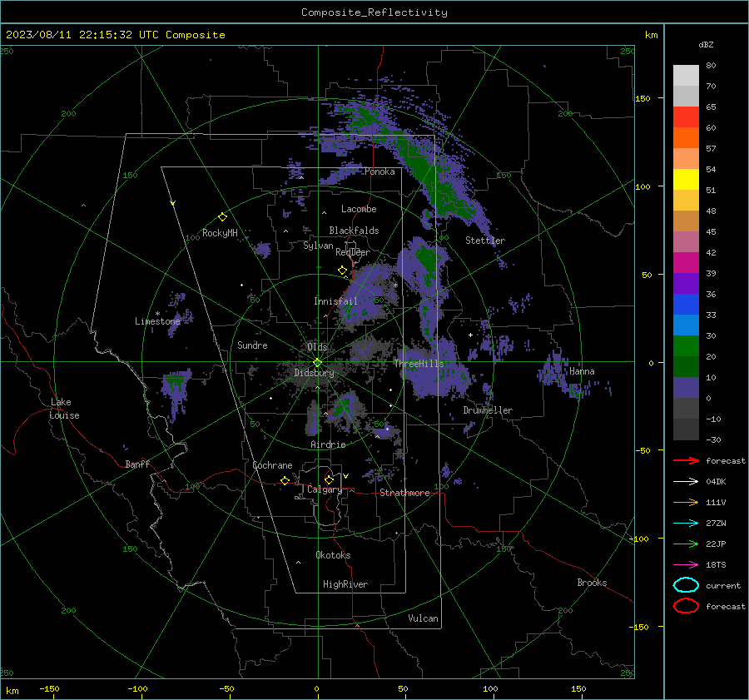Click the Okotoks label on map
The height and width of the screenshot is (700, 749).
click(x=333, y=555)
